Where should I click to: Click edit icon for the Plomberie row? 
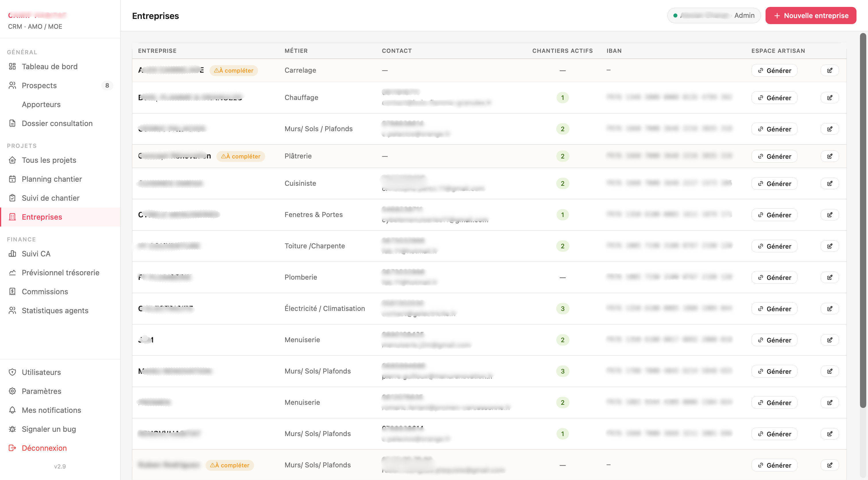point(830,277)
